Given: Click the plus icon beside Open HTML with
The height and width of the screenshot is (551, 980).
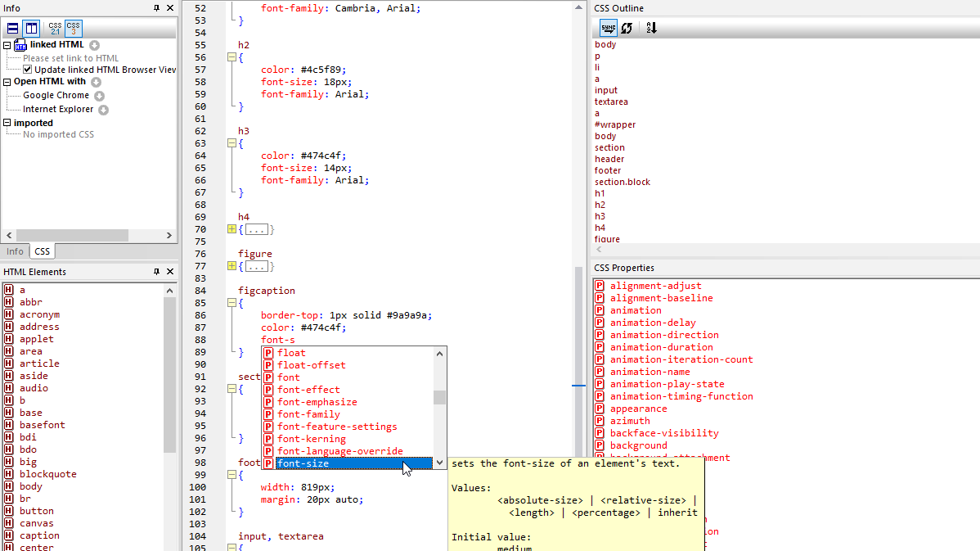Looking at the screenshot, I should [x=97, y=82].
